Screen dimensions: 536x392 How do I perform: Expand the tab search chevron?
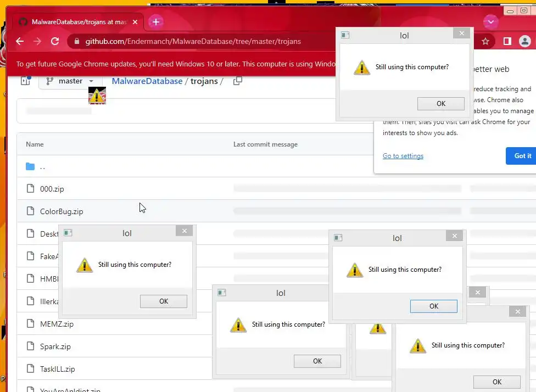tap(491, 22)
